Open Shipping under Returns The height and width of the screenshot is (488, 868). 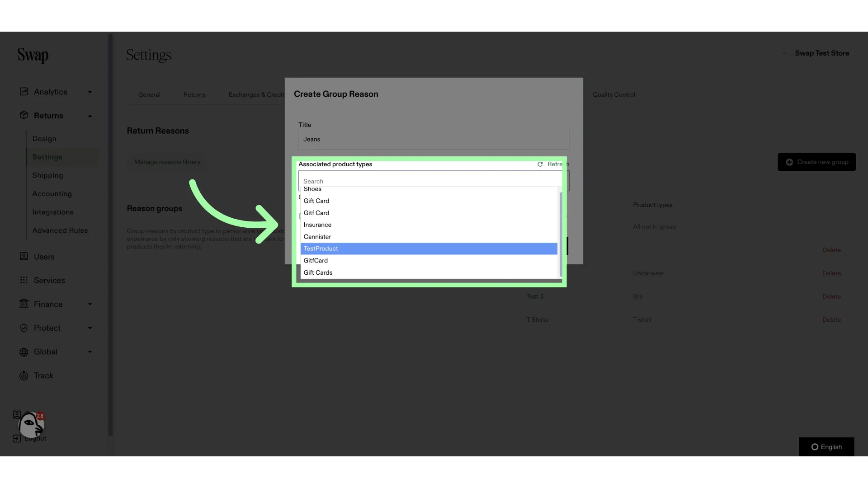pos(47,175)
